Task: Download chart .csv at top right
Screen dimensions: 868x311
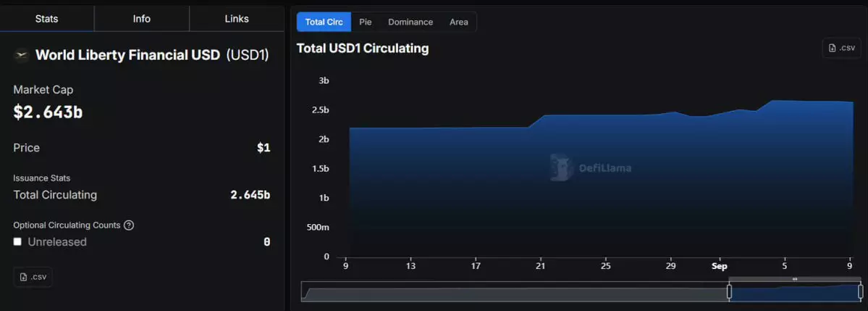Action: pos(841,49)
